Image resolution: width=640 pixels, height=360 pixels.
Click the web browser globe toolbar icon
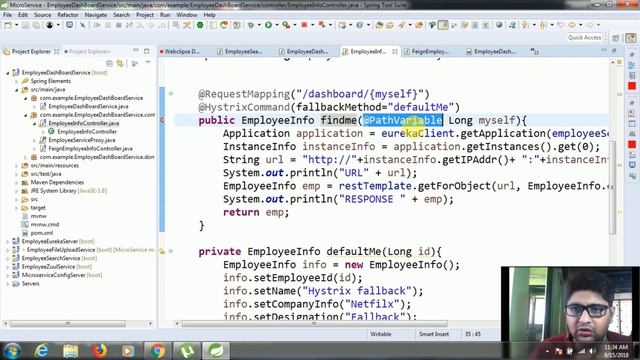(x=499, y=25)
